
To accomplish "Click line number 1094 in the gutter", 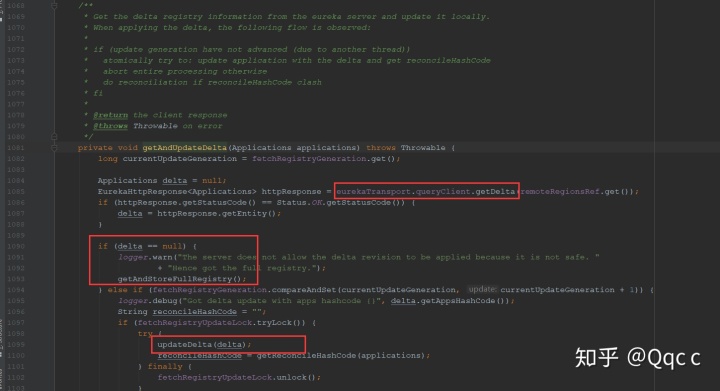I will 16,290.
